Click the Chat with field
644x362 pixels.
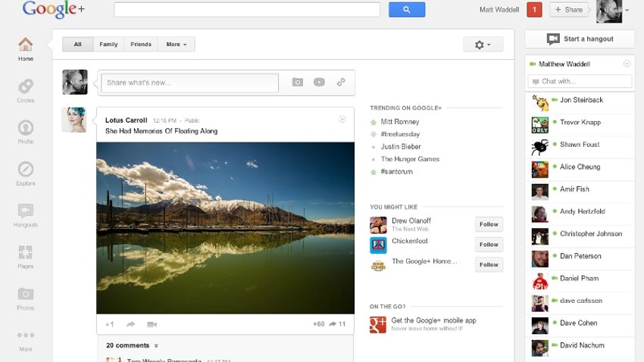point(580,81)
